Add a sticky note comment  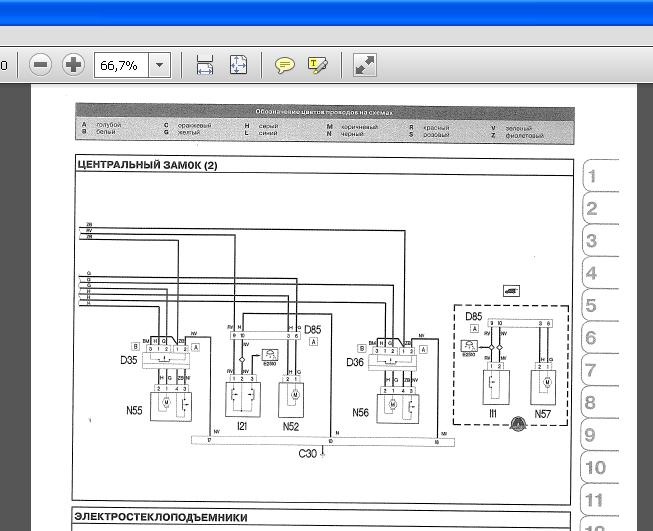pyautogui.click(x=285, y=65)
